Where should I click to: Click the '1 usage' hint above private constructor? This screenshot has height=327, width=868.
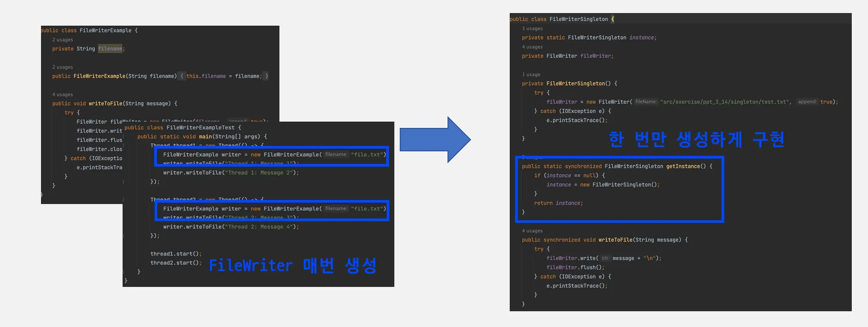pyautogui.click(x=531, y=74)
